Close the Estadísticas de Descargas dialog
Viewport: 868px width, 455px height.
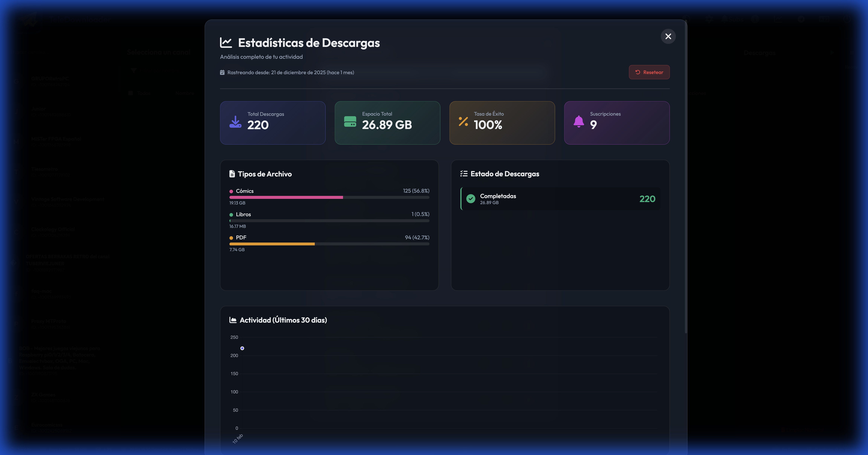point(668,36)
